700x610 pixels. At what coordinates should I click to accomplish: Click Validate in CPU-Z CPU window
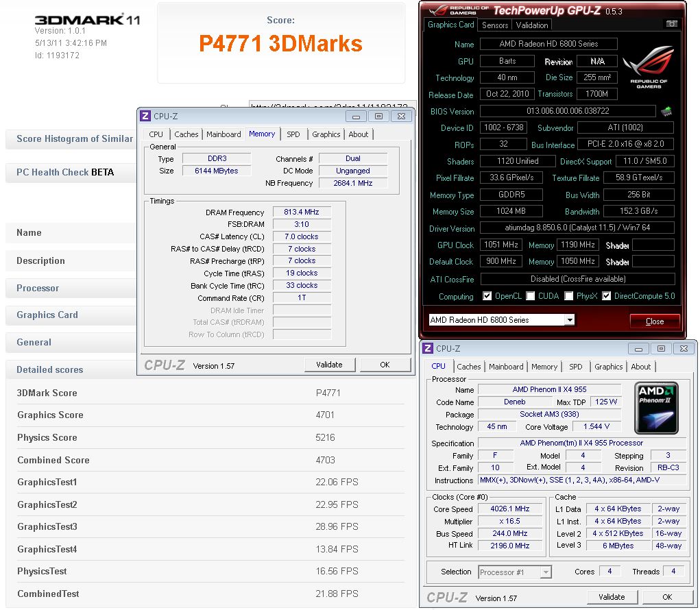[612, 597]
